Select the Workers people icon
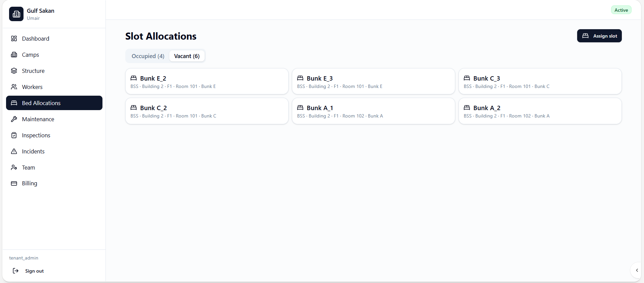The height and width of the screenshot is (283, 644). tap(14, 87)
